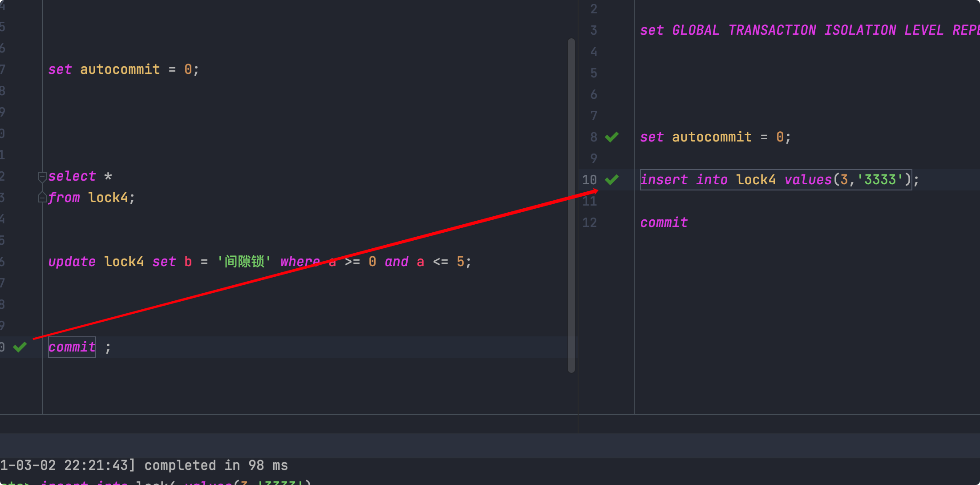Click fold end marker at 'from lock4' line

click(42, 198)
